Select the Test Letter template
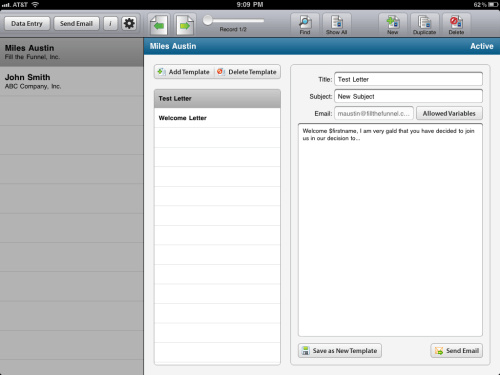Viewport: 500px width, 375px height. (x=217, y=99)
